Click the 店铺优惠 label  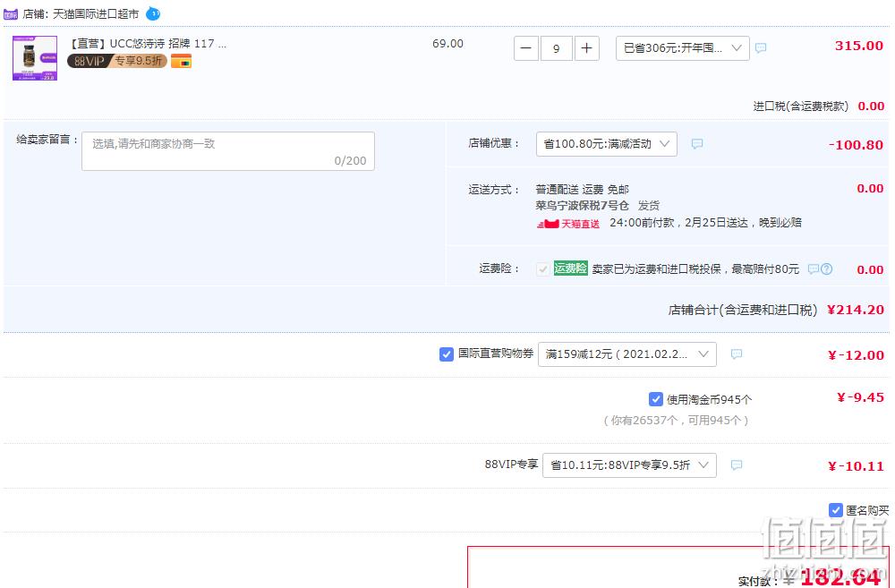[x=494, y=143]
